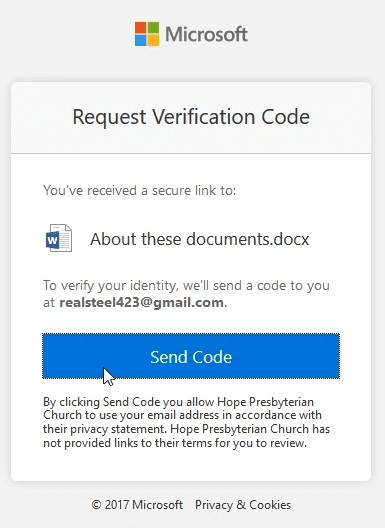Click "not provided links to their terms" line
The width and height of the screenshot is (385, 528).
pyautogui.click(x=175, y=443)
